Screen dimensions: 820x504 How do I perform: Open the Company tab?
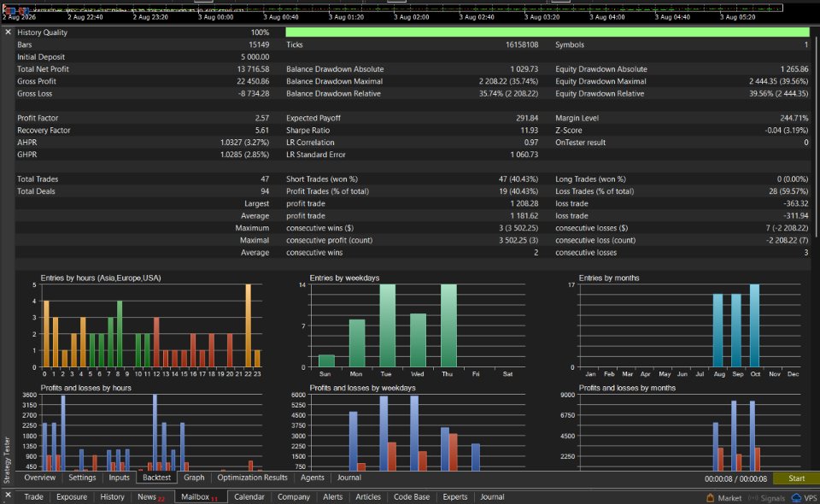pos(294,496)
